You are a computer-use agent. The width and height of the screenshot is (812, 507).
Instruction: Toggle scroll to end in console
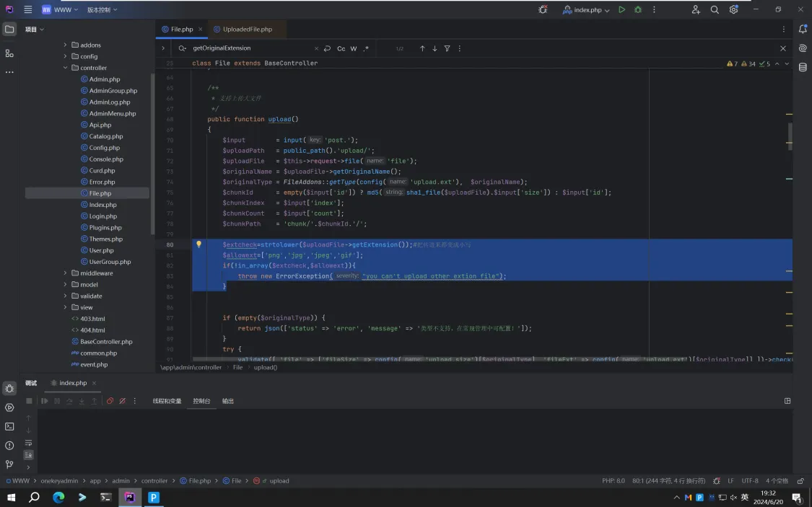(28, 455)
